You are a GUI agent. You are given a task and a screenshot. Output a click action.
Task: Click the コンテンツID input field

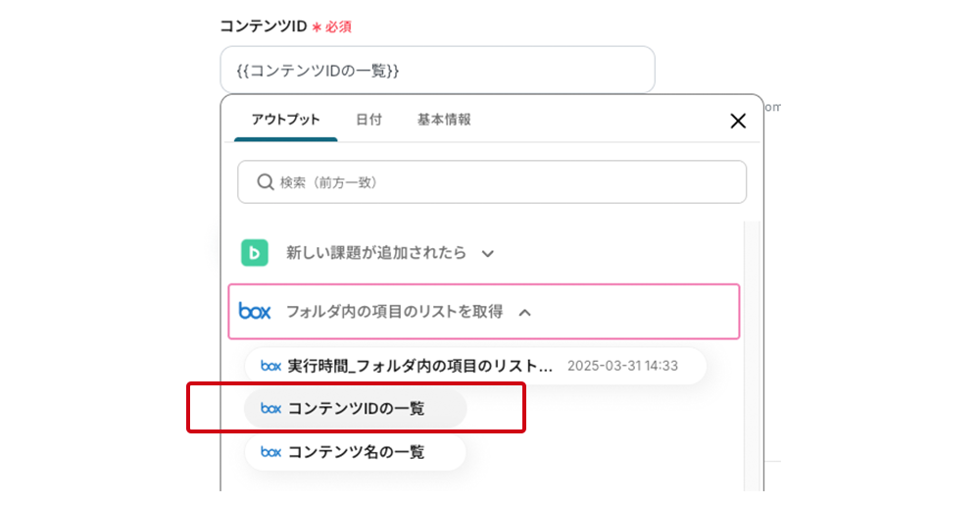click(x=437, y=71)
